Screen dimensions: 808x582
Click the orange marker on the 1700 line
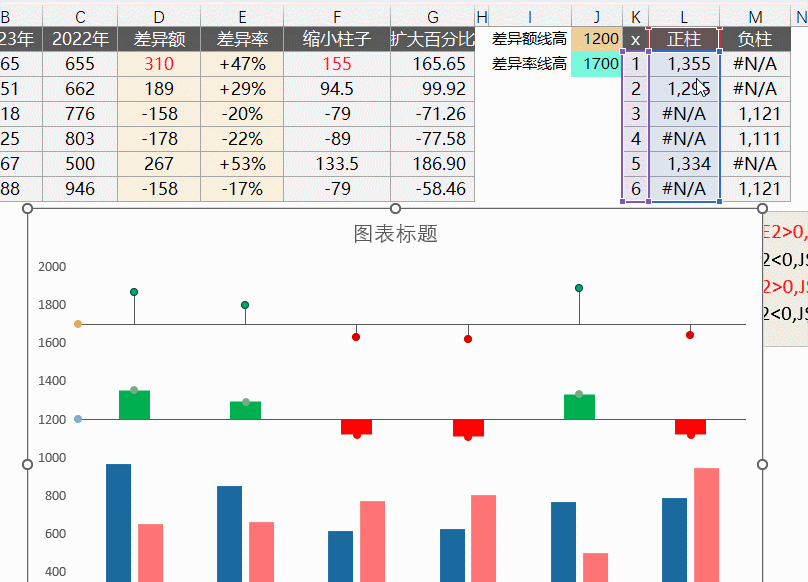tap(78, 324)
